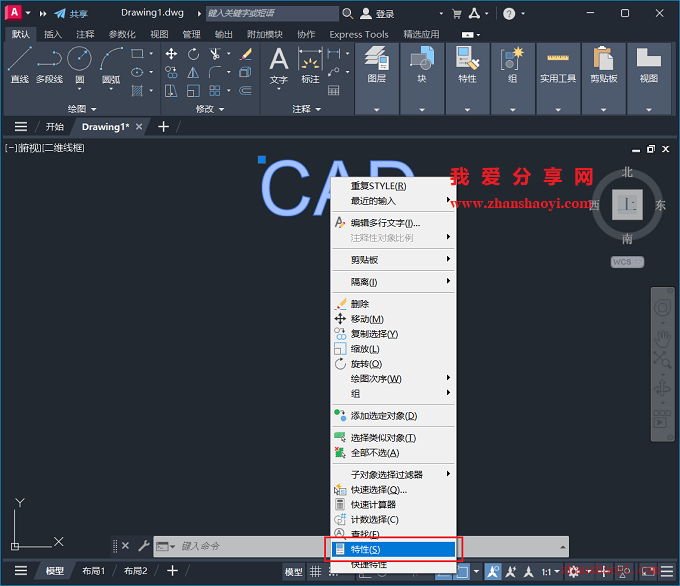Select the Hatch tool icon
This screenshot has height=586, width=680.
coord(137,91)
